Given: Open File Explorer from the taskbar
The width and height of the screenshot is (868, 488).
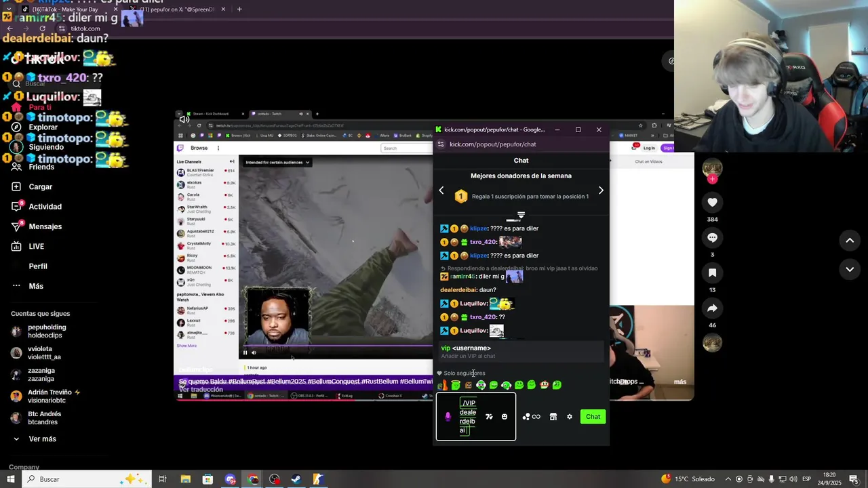Looking at the screenshot, I should (185, 479).
